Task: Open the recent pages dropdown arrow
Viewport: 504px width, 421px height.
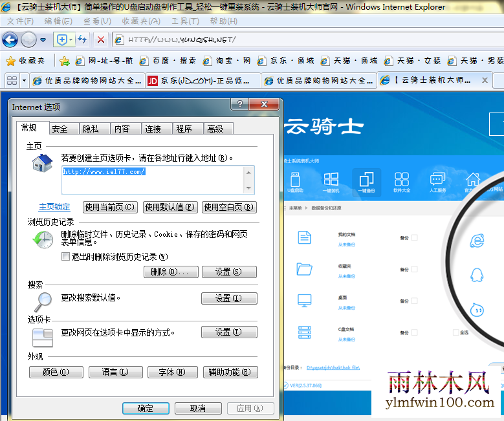Action: click(x=43, y=40)
